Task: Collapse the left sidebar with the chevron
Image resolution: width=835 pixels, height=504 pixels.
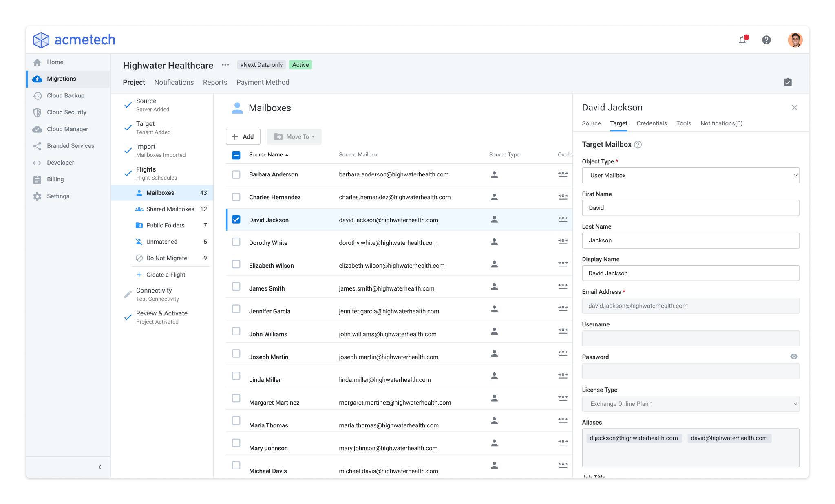Action: (x=99, y=467)
